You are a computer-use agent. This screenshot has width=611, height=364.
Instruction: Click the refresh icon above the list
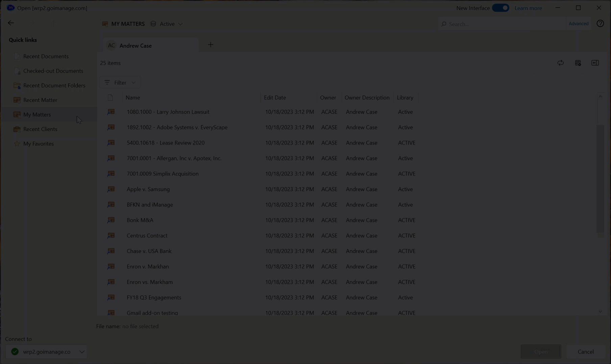[560, 63]
